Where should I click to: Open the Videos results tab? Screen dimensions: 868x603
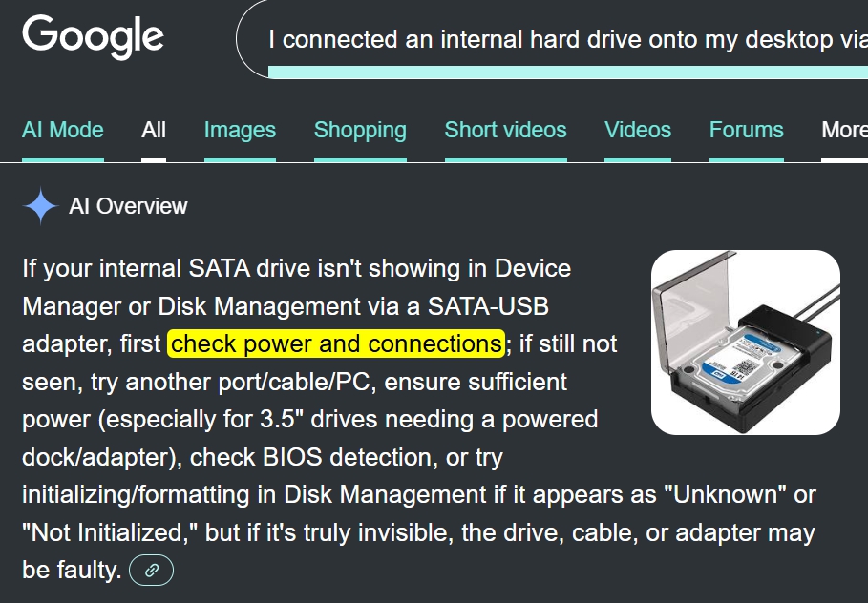638,130
